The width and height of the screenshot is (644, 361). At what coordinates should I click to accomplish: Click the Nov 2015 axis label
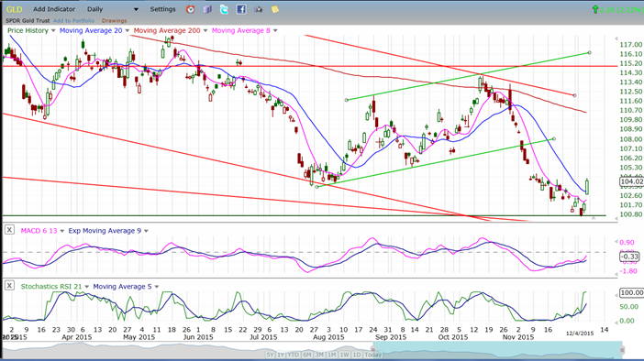click(518, 337)
